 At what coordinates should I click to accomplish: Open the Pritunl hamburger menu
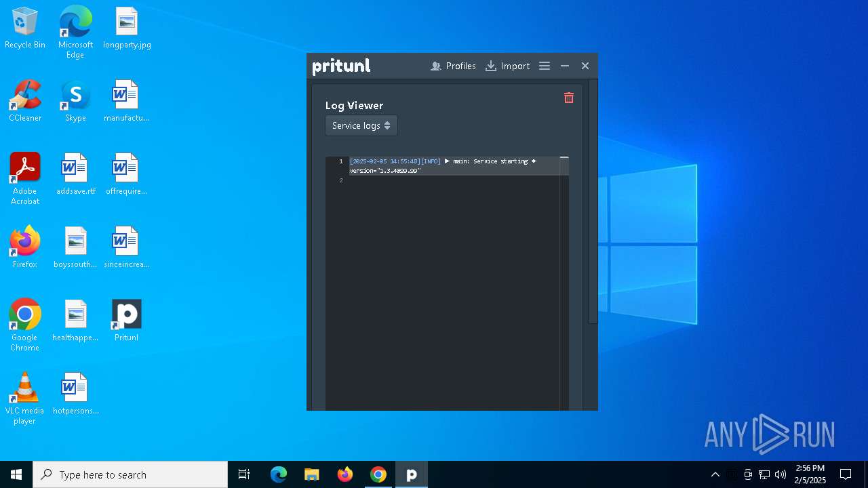[x=545, y=66]
